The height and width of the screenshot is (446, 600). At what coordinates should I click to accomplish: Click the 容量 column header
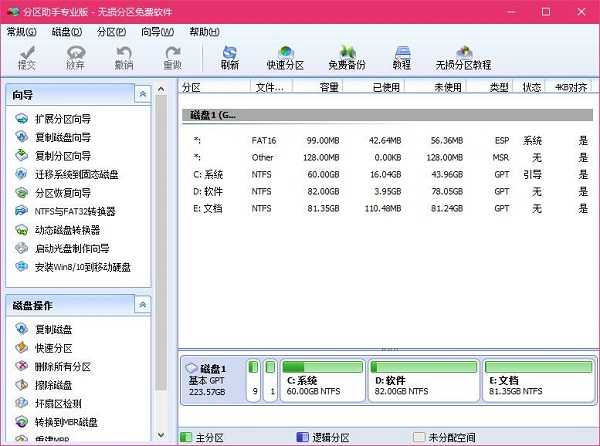[329, 88]
